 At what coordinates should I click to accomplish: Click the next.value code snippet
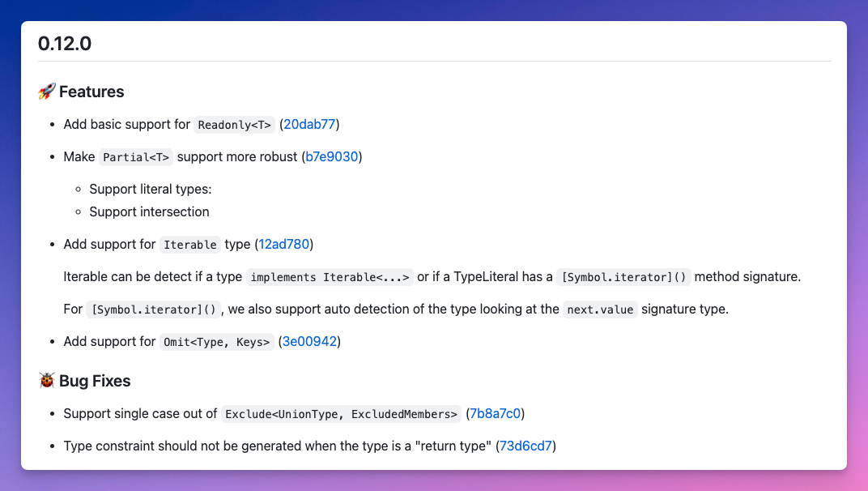coord(600,310)
